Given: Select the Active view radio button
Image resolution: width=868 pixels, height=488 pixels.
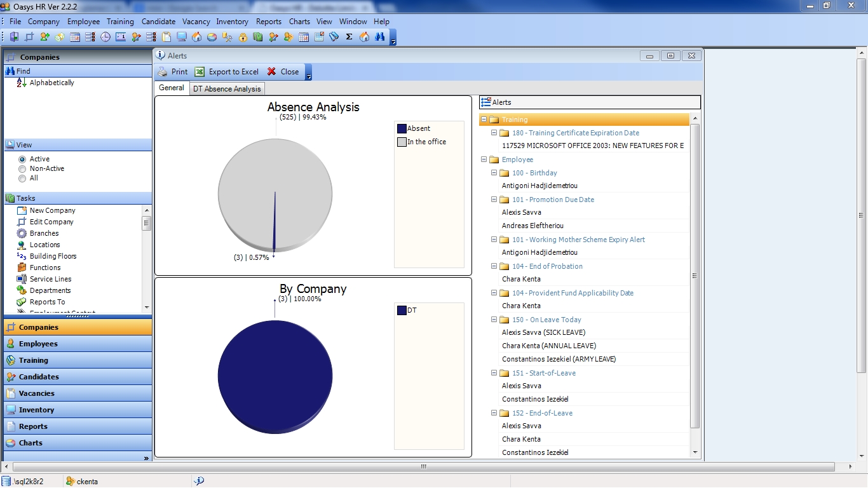Looking at the screenshot, I should [22, 159].
